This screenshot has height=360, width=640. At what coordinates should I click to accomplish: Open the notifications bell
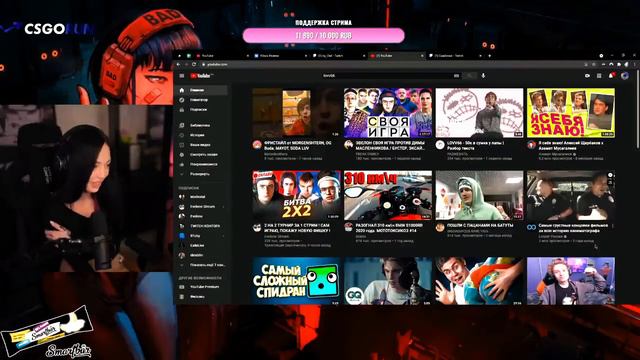point(611,76)
